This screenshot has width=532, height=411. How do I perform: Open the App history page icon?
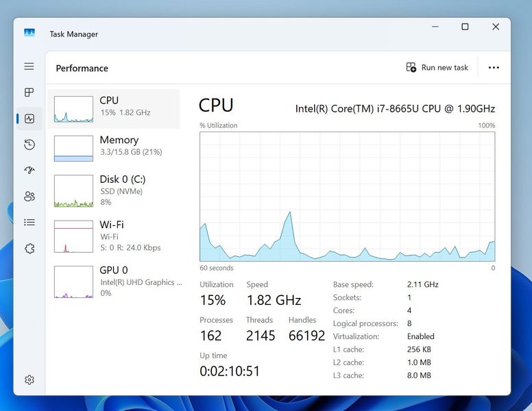[x=29, y=145]
